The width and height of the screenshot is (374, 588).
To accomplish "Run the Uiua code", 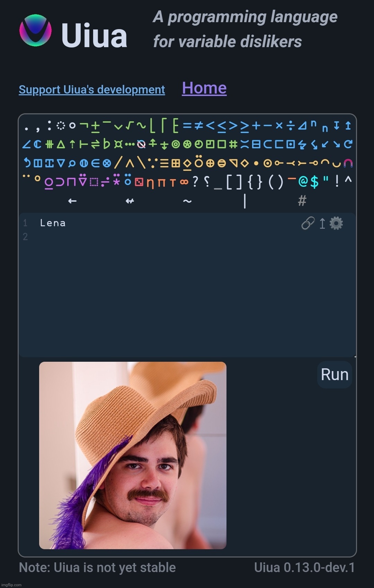I will pos(335,375).
